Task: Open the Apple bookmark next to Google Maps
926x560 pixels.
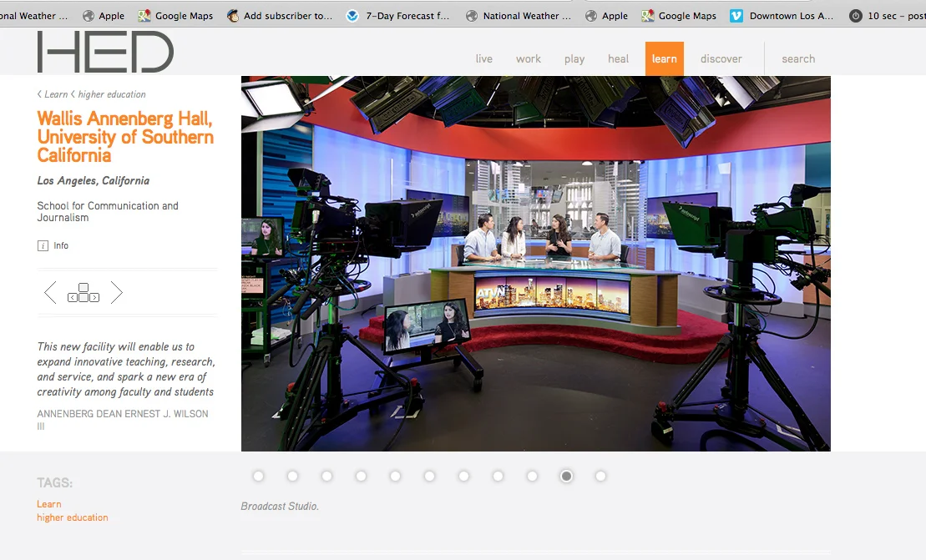Action: (x=104, y=16)
